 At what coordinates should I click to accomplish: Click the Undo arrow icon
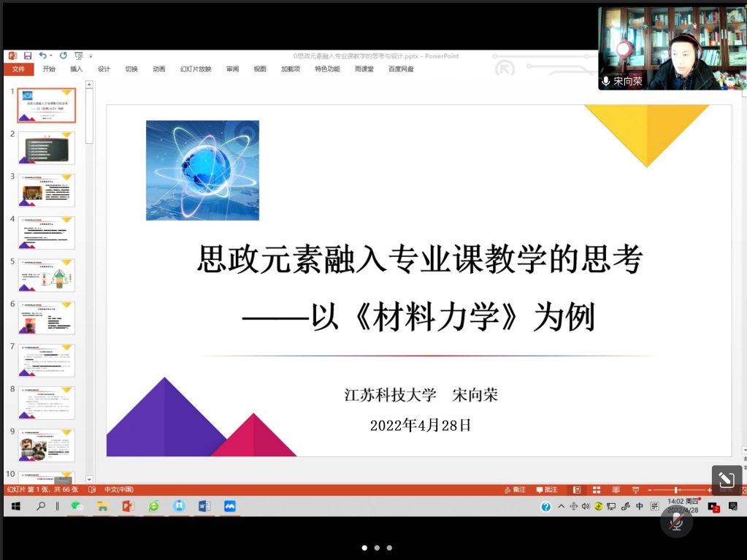click(x=42, y=55)
